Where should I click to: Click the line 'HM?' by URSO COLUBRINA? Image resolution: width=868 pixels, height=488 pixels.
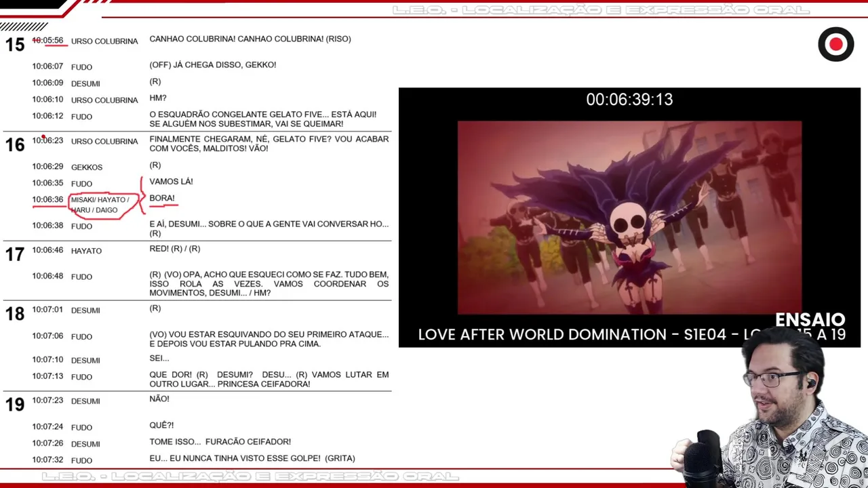pos(158,98)
